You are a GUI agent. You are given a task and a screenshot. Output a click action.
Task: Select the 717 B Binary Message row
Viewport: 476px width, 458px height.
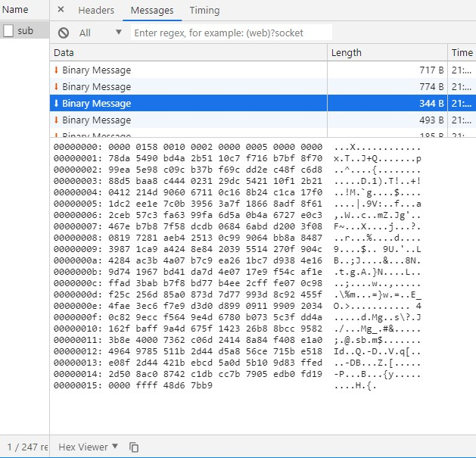[x=189, y=70]
